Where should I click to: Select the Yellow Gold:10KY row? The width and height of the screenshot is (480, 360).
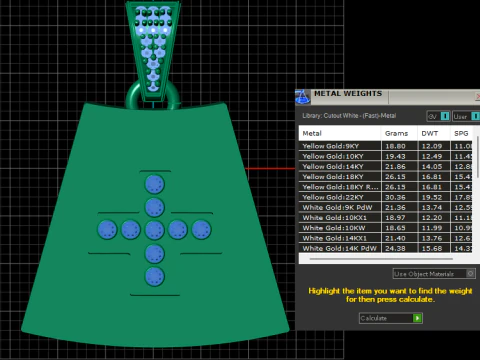385,156
